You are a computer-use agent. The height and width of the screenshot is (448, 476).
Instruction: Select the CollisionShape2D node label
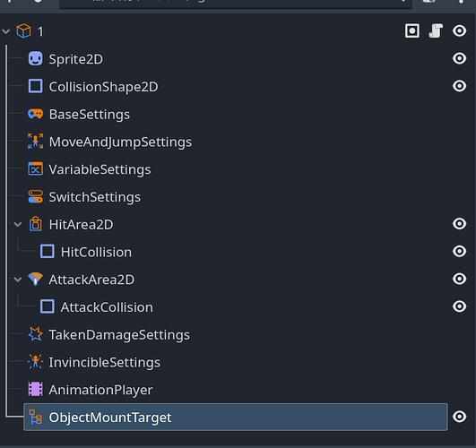click(x=103, y=87)
